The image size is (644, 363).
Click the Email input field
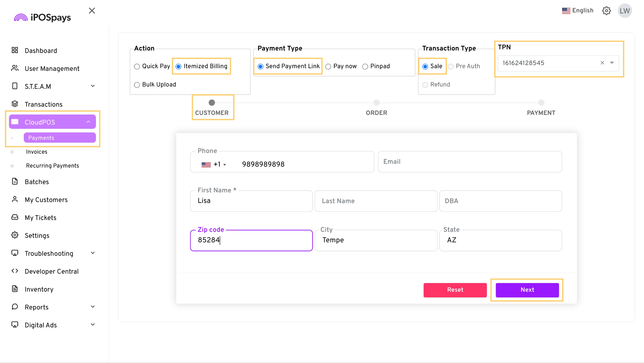pos(470,161)
